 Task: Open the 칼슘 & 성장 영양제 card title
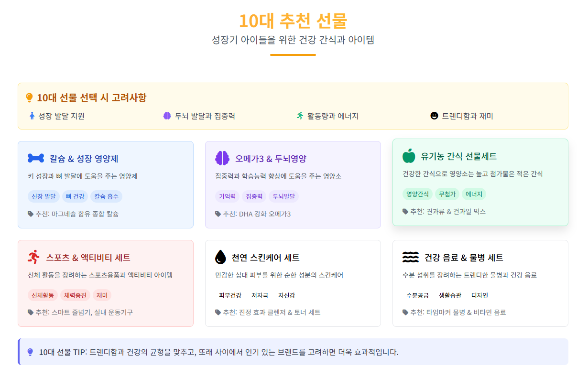84,159
